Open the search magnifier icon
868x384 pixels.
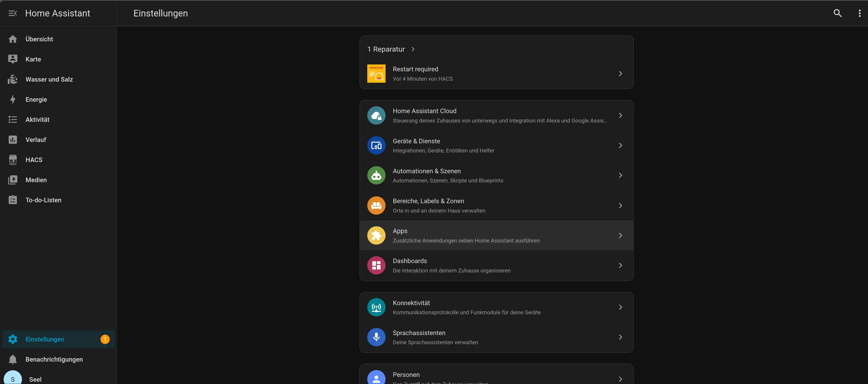pyautogui.click(x=837, y=13)
